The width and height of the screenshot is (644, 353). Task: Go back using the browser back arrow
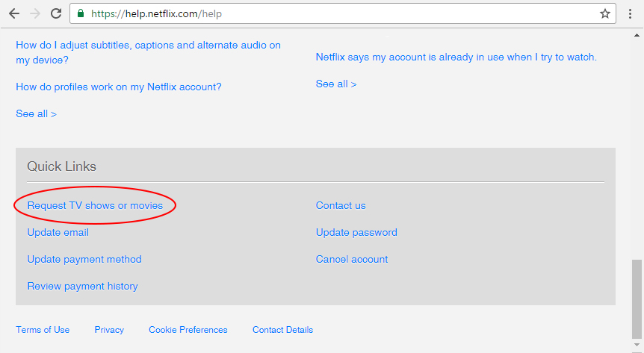click(14, 13)
